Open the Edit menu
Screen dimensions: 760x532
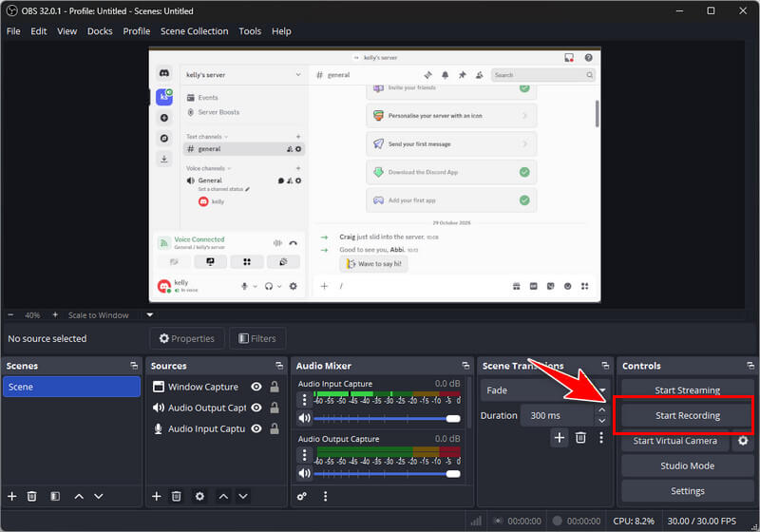click(x=38, y=31)
